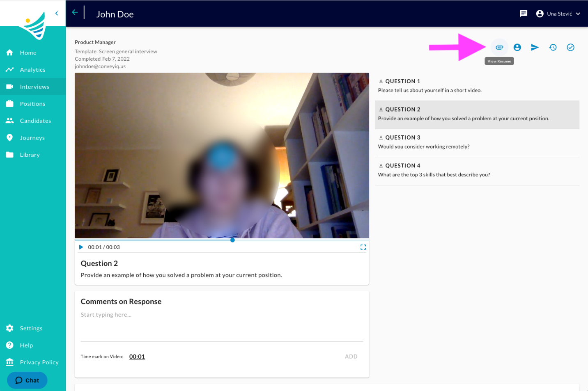Click the video preview frame

click(222, 155)
